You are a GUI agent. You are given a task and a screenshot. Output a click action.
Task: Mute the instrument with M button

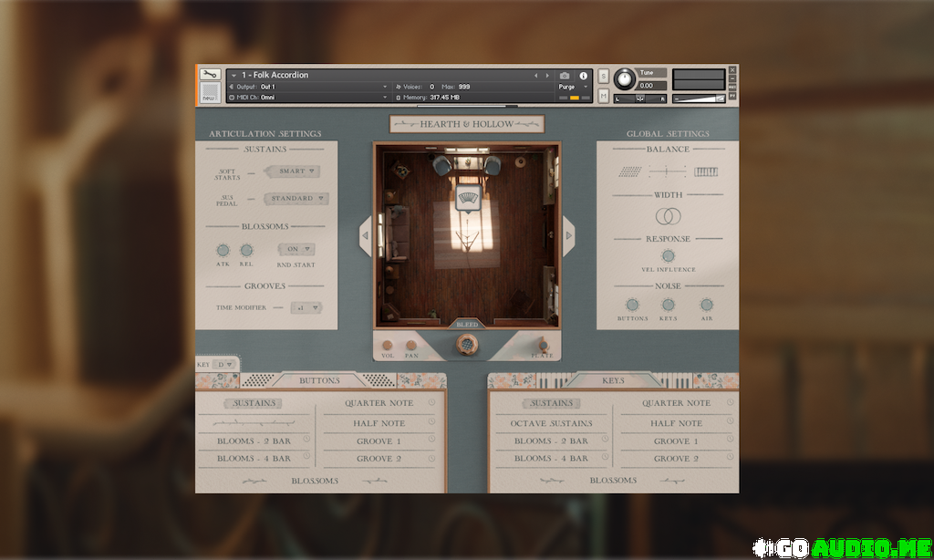pos(604,96)
